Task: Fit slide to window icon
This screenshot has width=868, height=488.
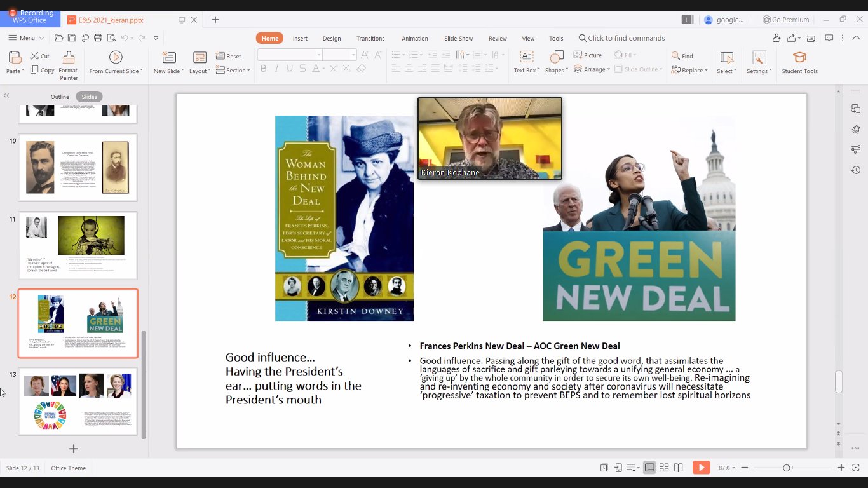Action: pyautogui.click(x=856, y=468)
